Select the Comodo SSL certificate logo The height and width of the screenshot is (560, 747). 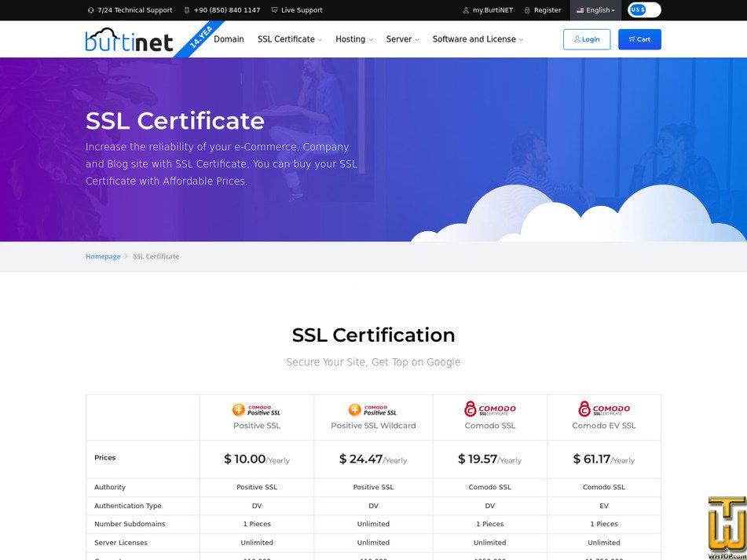point(489,408)
